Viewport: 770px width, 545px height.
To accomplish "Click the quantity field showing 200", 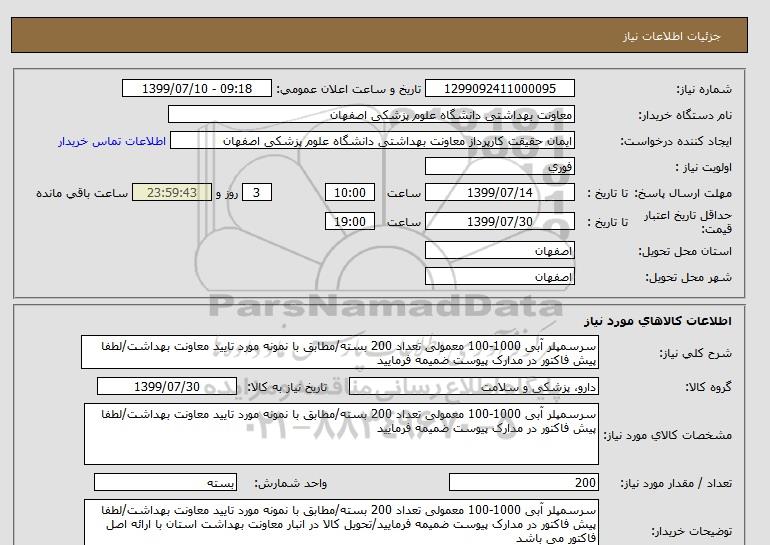I will click(523, 483).
